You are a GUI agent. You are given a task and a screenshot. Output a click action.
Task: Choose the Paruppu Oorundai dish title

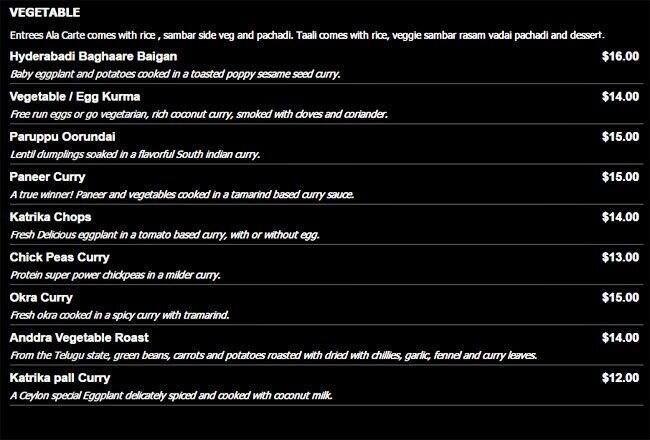[59, 136]
